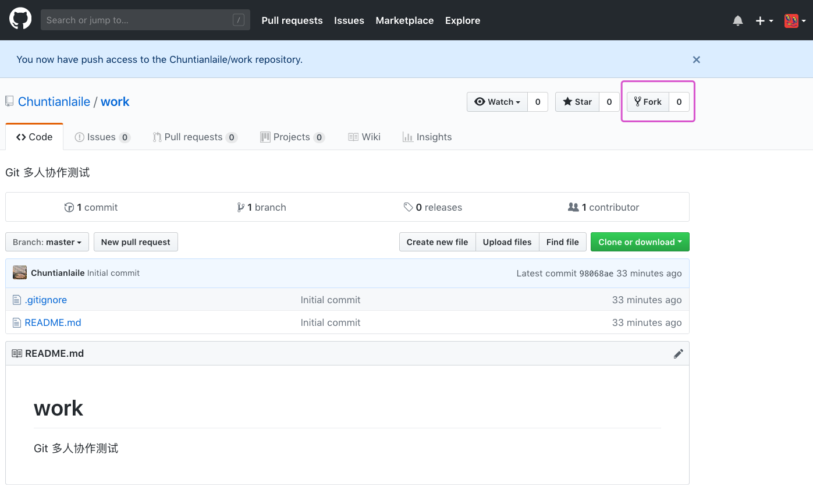The width and height of the screenshot is (813, 504).
Task: Switch to the repository Pull requests tab
Action: (x=195, y=137)
